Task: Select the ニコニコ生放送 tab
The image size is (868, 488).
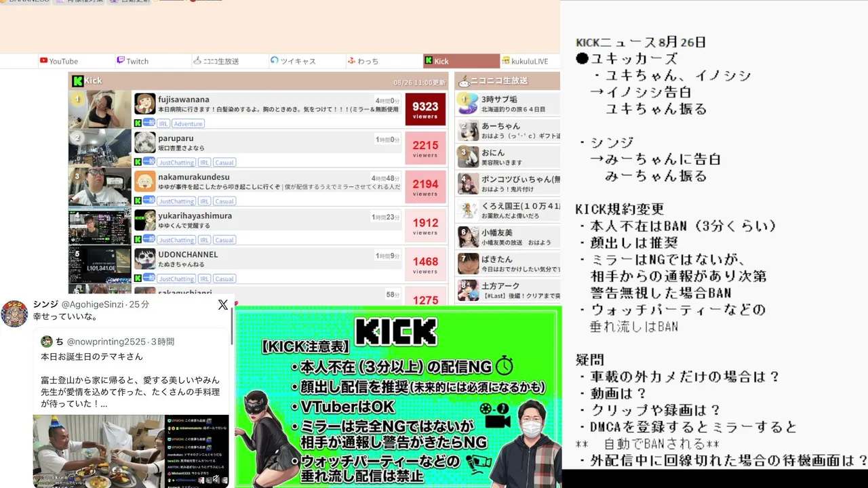Action: (x=216, y=61)
